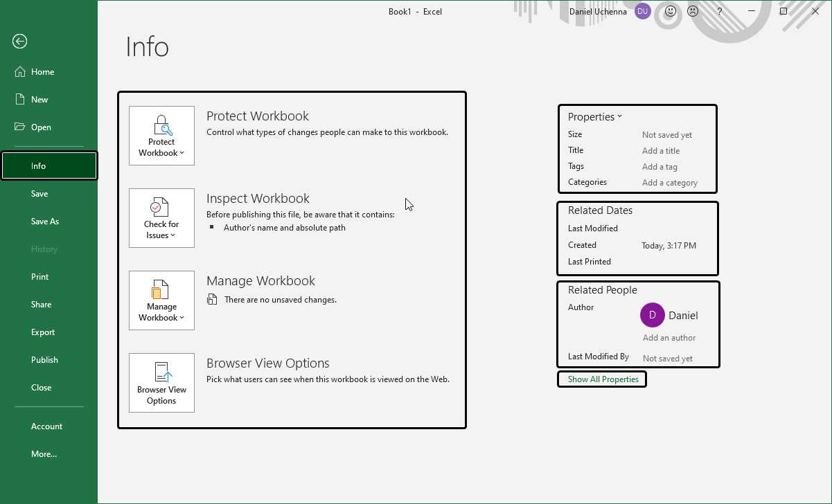The width and height of the screenshot is (832, 504).
Task: Click the Add a title field
Action: pos(661,151)
